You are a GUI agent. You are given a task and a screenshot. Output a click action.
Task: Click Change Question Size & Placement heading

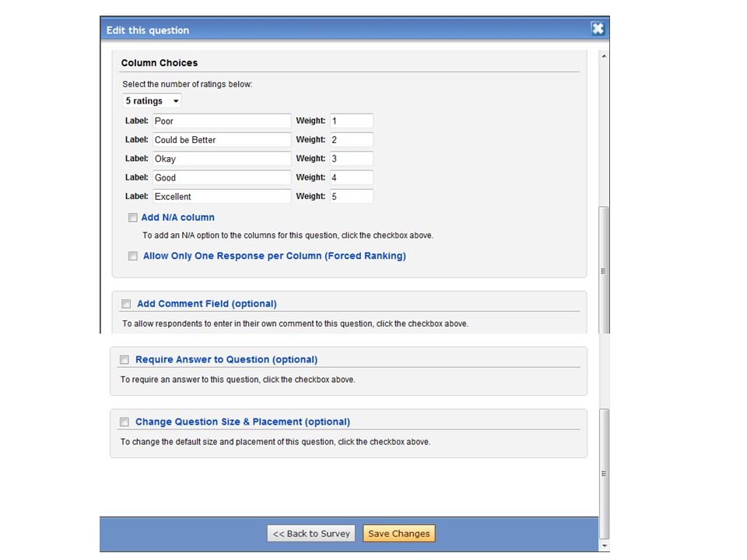click(x=243, y=422)
